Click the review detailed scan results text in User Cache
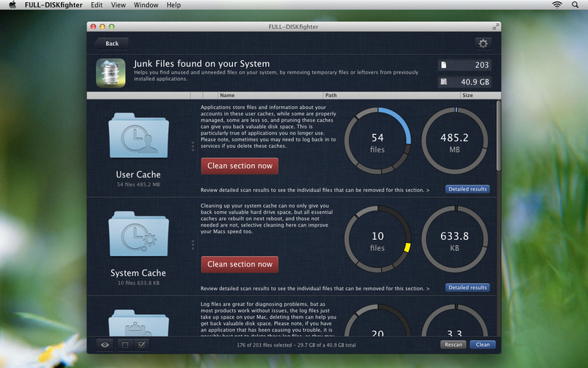 pos(315,190)
